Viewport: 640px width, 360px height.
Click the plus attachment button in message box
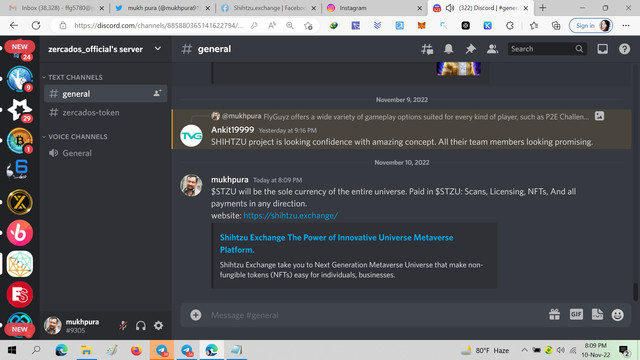click(196, 315)
